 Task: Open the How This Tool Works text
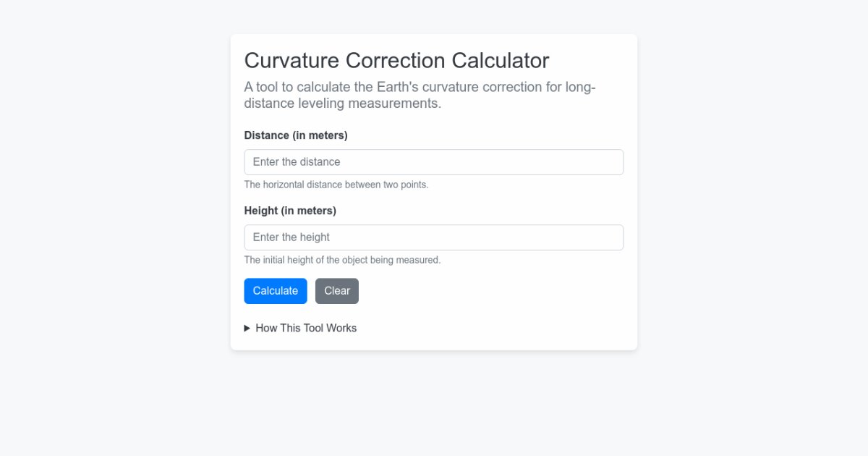306,328
